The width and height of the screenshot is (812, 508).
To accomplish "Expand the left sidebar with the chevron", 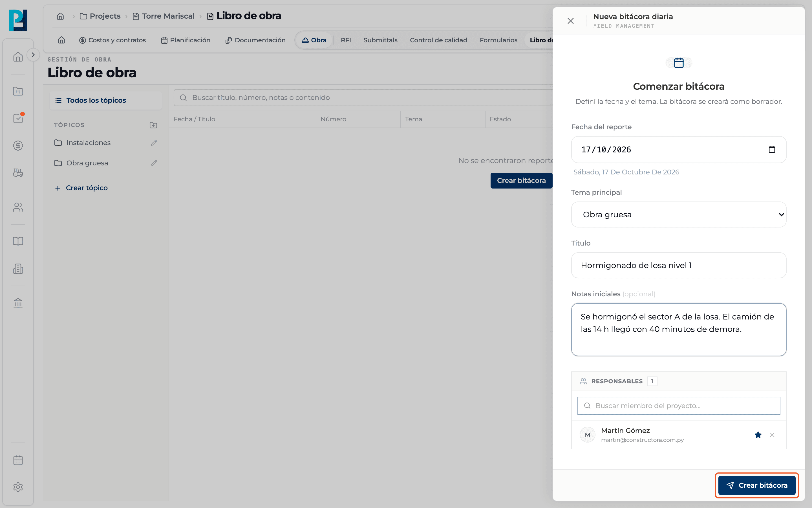I will [x=33, y=55].
